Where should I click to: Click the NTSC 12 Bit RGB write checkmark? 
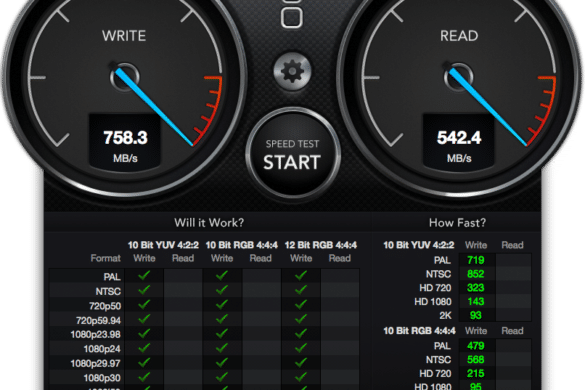click(301, 290)
